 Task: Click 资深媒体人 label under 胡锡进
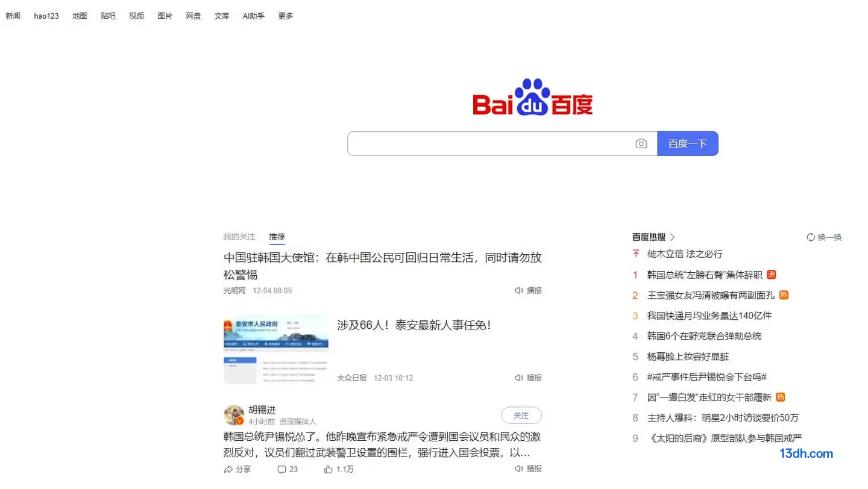coord(298,422)
